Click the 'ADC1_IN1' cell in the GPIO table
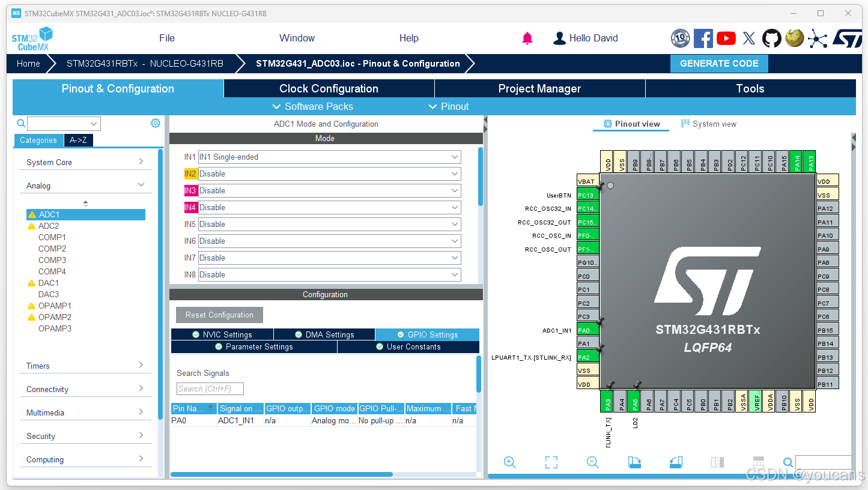The image size is (868, 490). [240, 421]
